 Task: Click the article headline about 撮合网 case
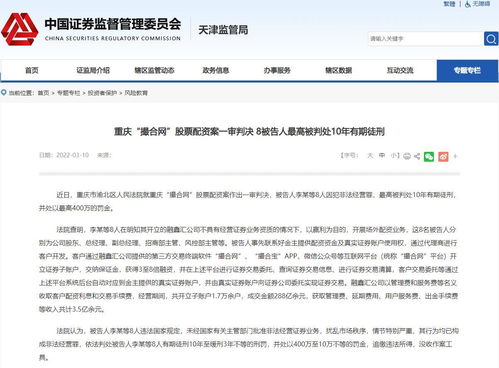(249, 132)
